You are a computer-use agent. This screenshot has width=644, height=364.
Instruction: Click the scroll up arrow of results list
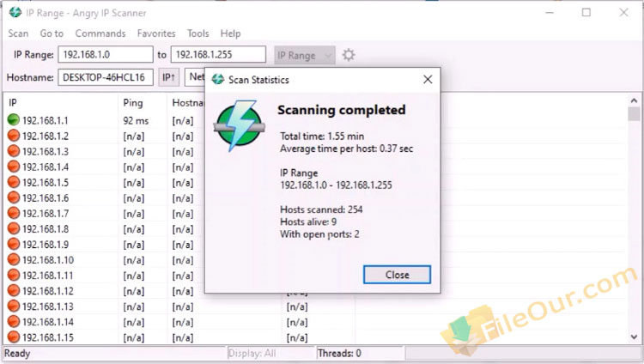tap(634, 100)
